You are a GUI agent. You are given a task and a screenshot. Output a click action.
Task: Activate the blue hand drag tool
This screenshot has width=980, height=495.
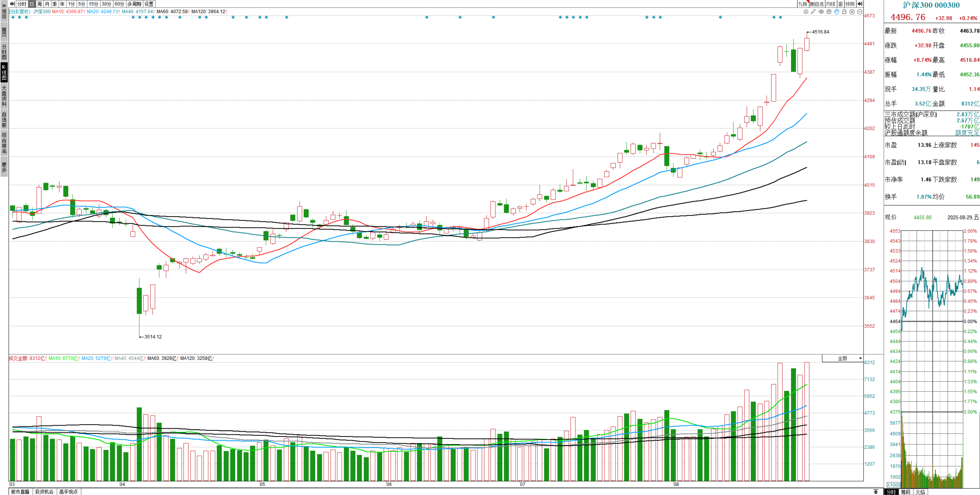[837, 12]
